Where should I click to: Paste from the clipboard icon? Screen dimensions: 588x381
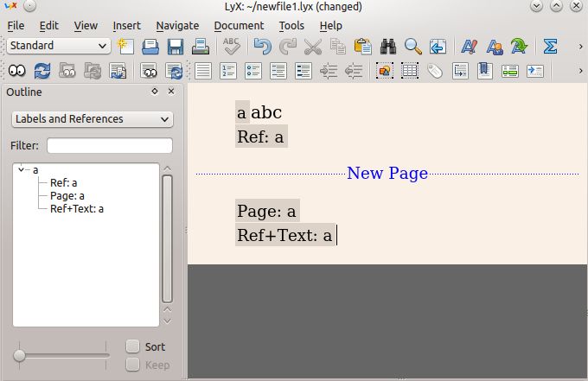[x=362, y=47]
